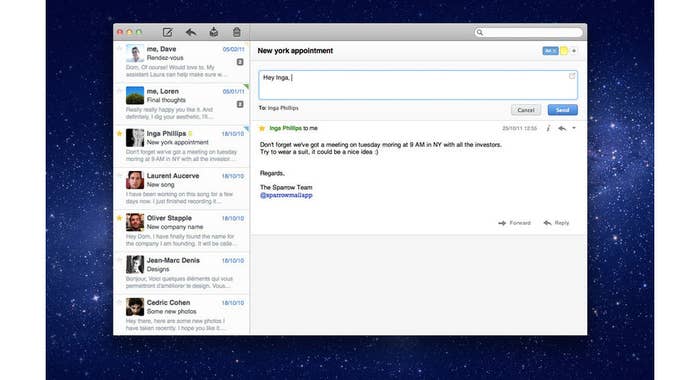
Task: Click the 05/02/11 date on me, Dave
Action: click(x=233, y=49)
